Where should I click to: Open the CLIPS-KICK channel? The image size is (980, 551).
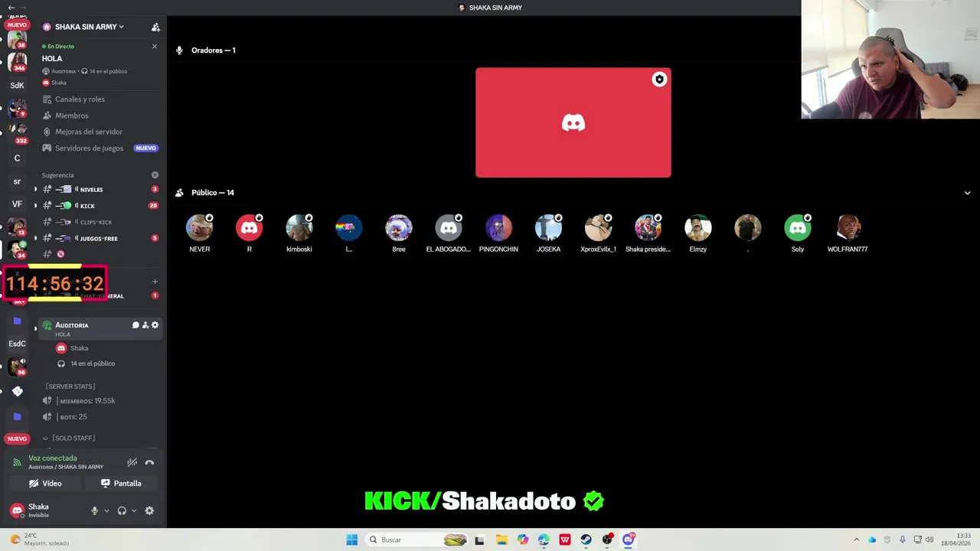tap(100, 222)
